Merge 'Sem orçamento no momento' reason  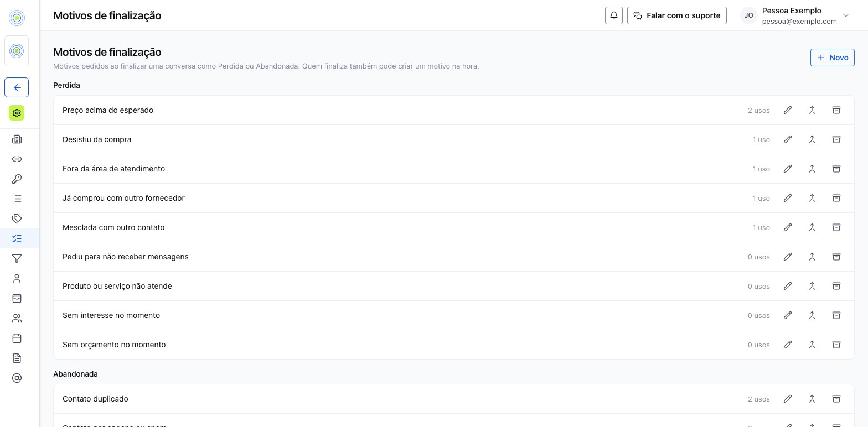tap(812, 345)
